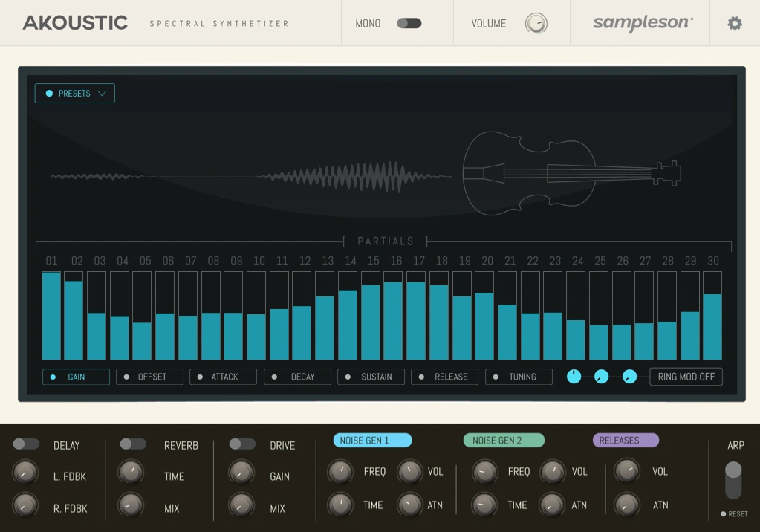
Task: Click the third cyan ring mod knob
Action: [x=629, y=376]
